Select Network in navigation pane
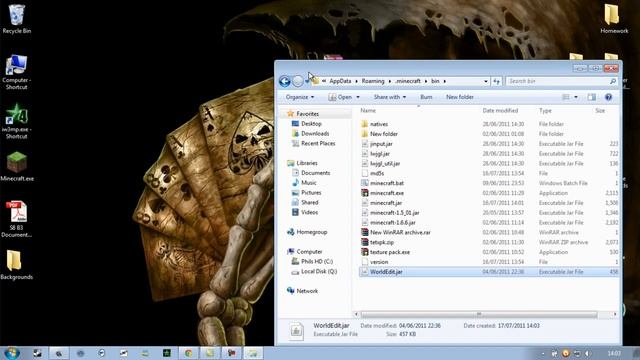640x360 pixels. (x=307, y=291)
